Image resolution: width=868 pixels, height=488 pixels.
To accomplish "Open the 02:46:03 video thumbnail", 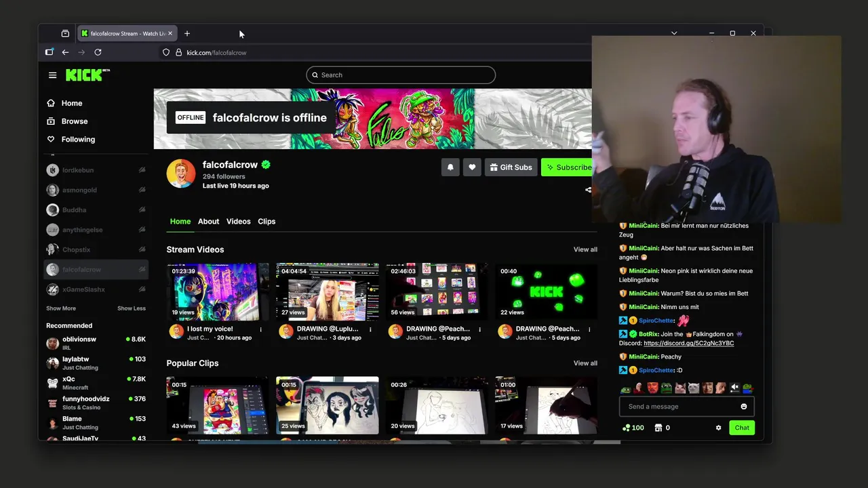I will [x=437, y=291].
